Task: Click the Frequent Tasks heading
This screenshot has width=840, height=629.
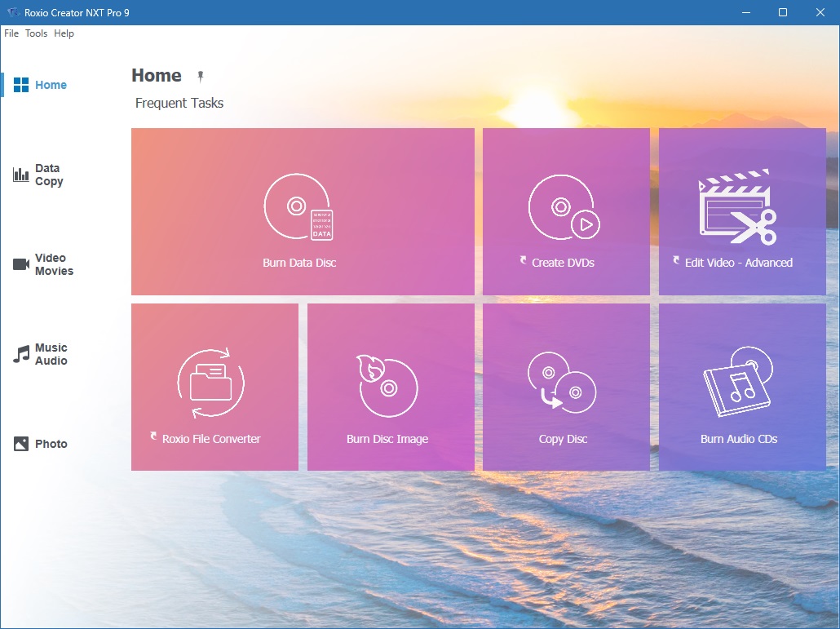Action: pos(179,103)
